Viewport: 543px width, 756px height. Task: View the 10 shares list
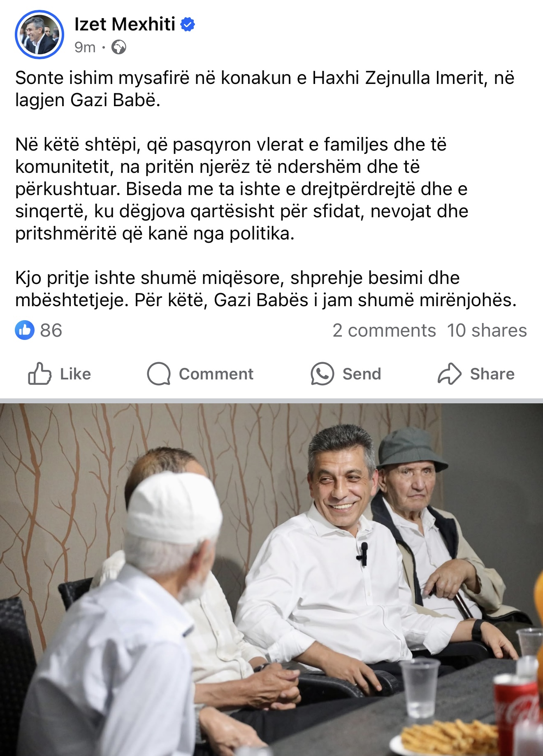coord(487,330)
